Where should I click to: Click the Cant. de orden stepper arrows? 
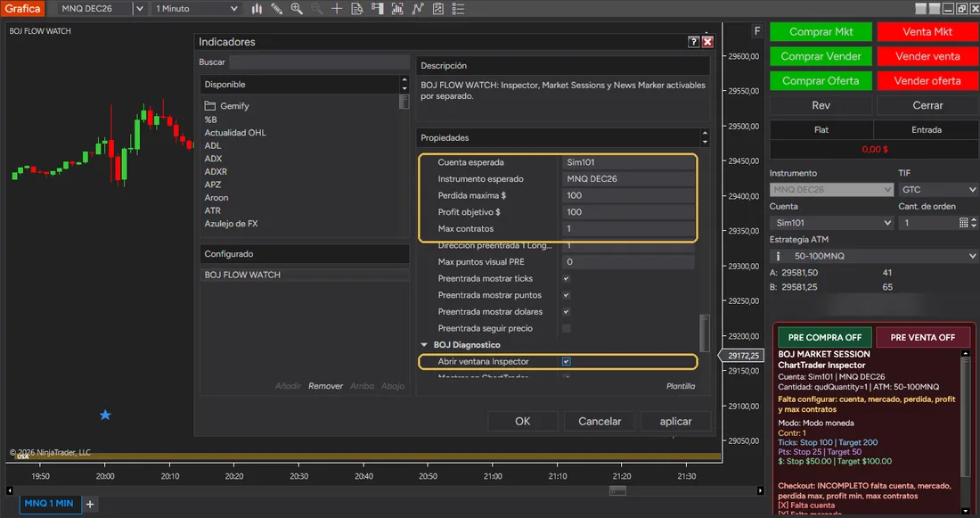point(973,223)
